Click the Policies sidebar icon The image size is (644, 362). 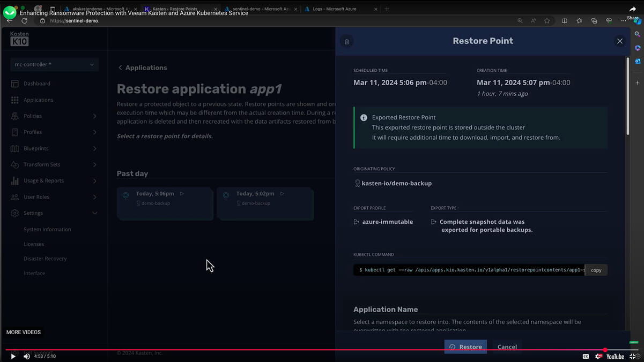pyautogui.click(x=14, y=116)
